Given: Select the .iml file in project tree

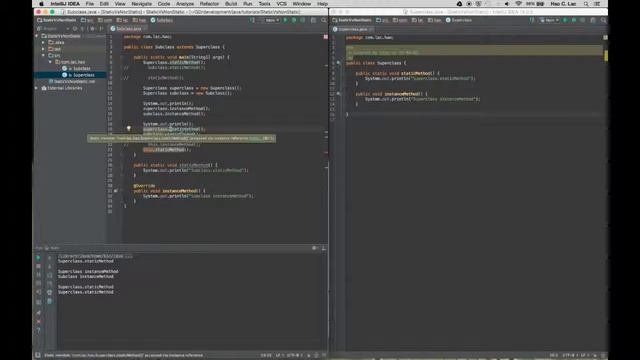Looking at the screenshot, I should (x=72, y=82).
